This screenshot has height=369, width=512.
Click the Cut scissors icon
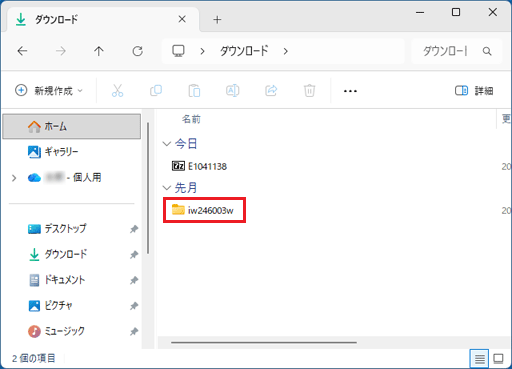click(117, 91)
